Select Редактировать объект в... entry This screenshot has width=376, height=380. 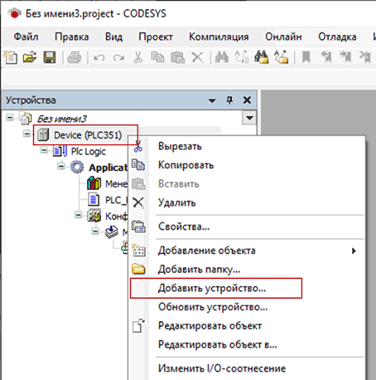217,344
